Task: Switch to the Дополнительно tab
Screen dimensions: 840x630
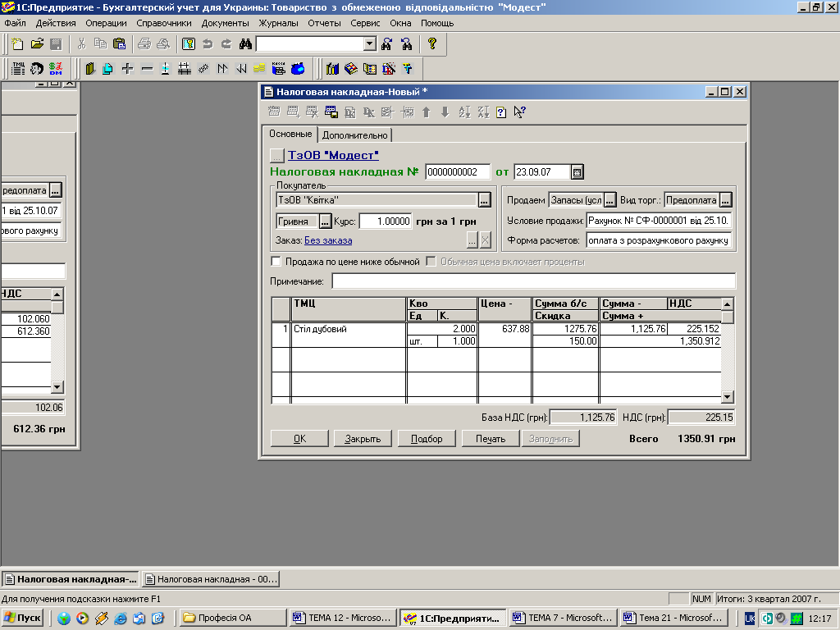Action: tap(354, 135)
